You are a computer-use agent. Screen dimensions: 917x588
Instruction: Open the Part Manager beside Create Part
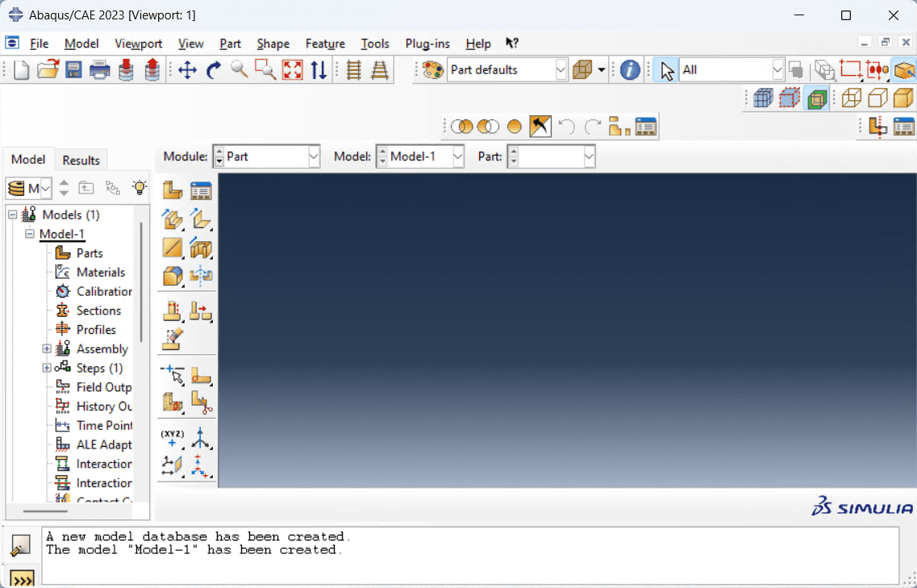coord(201,190)
